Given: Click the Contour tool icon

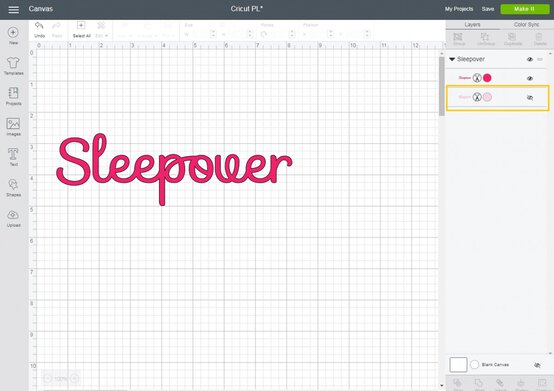Looking at the screenshot, I should click(x=542, y=384).
